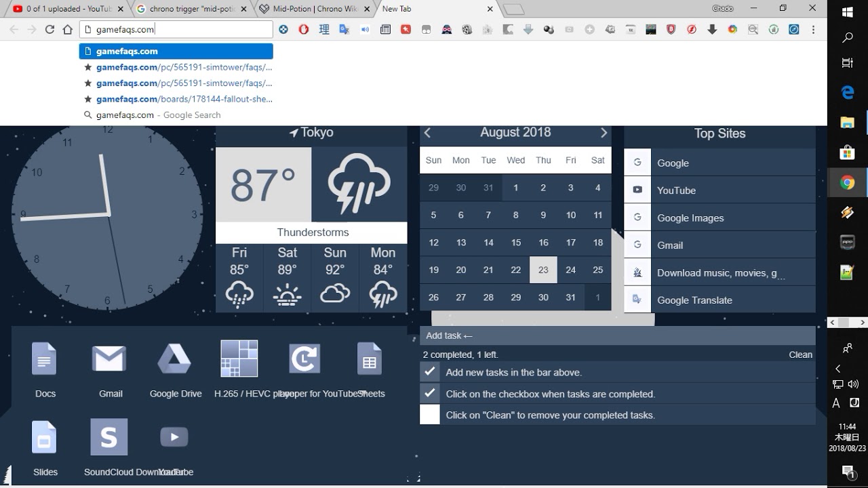Select August 23 on the calendar

point(543,270)
